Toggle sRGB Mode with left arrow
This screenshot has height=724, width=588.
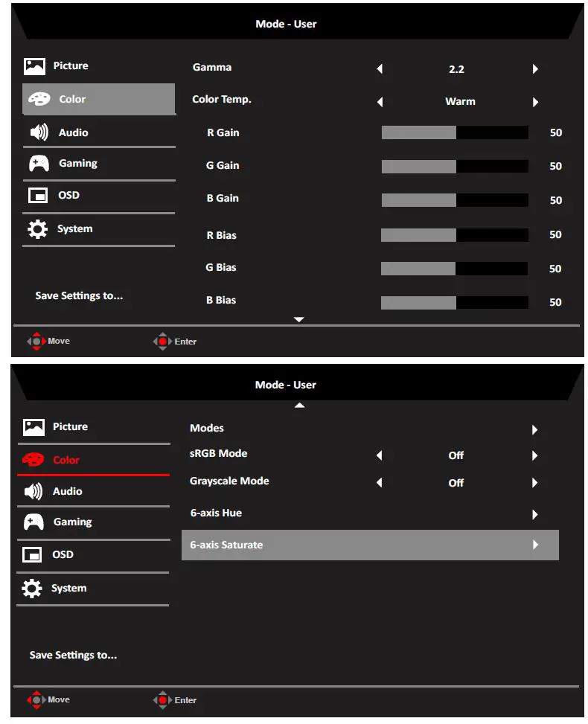379,455
